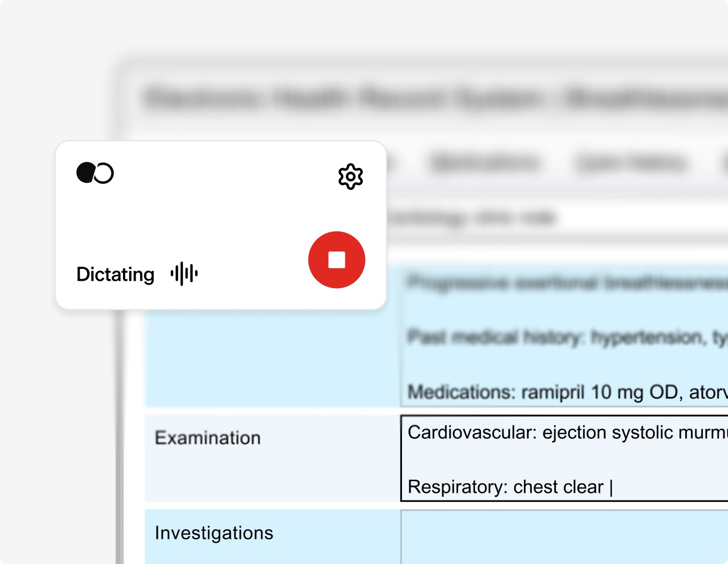
Task: Select the Examination row label
Action: pos(208,438)
